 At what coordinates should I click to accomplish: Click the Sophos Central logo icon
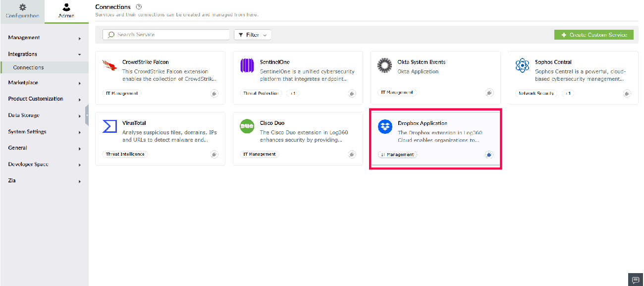point(522,65)
